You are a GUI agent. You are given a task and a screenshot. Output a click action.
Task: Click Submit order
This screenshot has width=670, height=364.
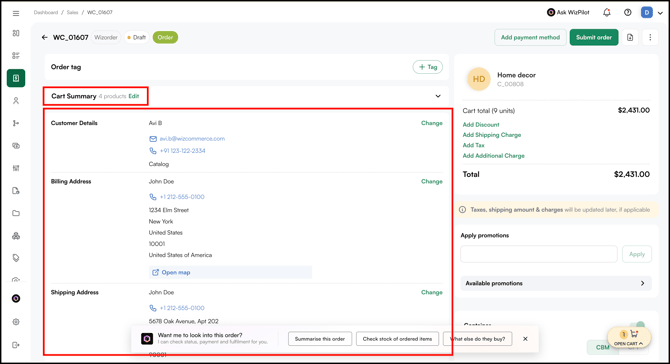point(594,38)
